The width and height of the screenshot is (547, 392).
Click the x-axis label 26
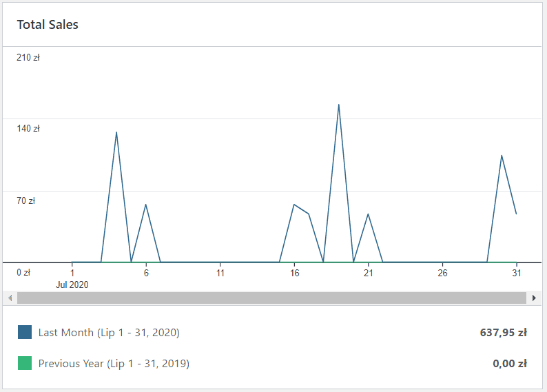click(x=442, y=273)
